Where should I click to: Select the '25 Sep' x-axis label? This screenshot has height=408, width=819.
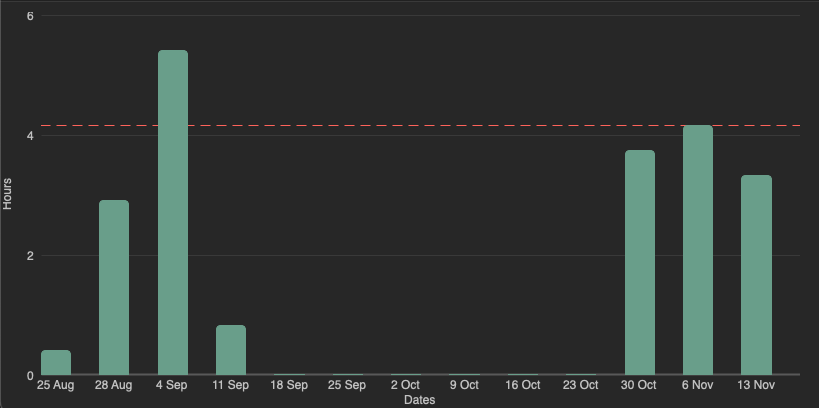point(348,385)
